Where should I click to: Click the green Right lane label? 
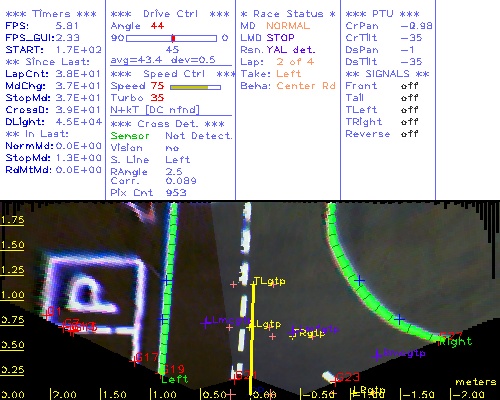click(x=455, y=342)
